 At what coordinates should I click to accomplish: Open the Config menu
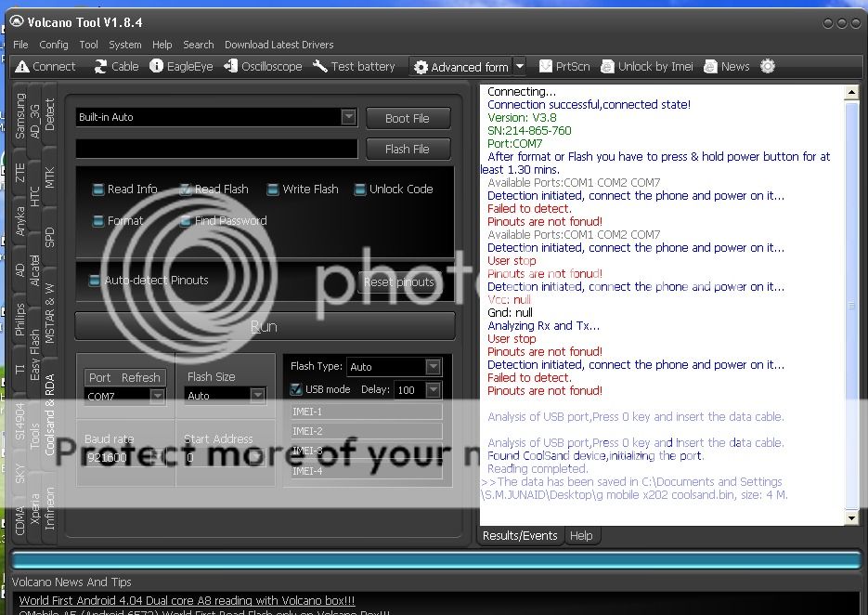tap(54, 45)
